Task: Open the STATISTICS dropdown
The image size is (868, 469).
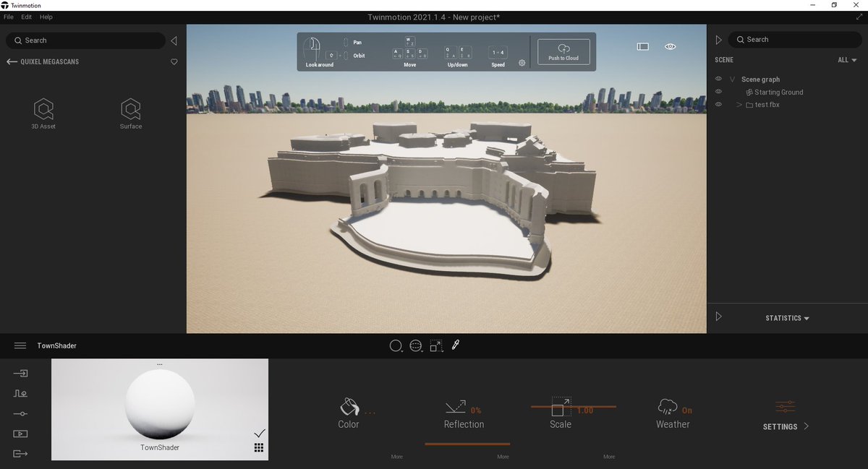Action: pos(787,318)
